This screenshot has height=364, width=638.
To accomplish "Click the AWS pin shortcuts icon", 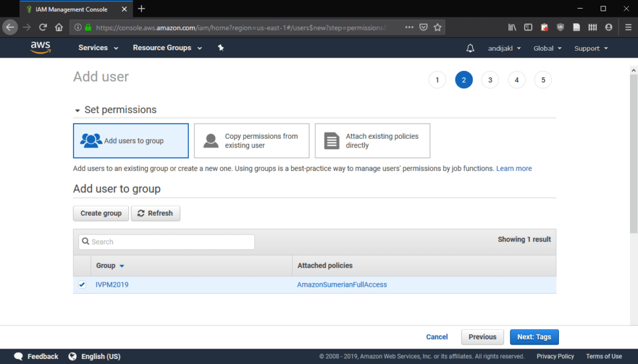I will [x=221, y=48].
